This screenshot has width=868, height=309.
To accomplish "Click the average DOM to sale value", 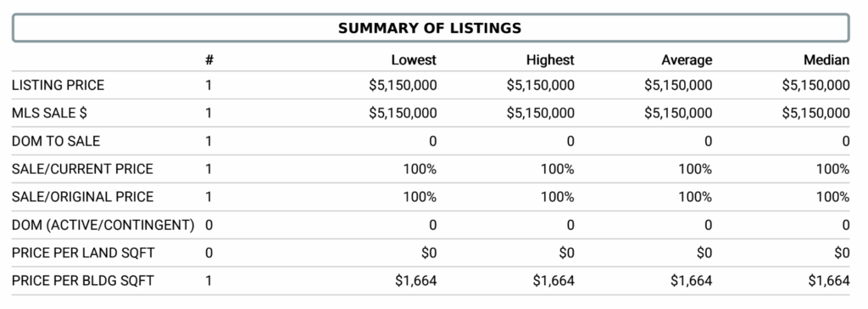I will (x=708, y=142).
